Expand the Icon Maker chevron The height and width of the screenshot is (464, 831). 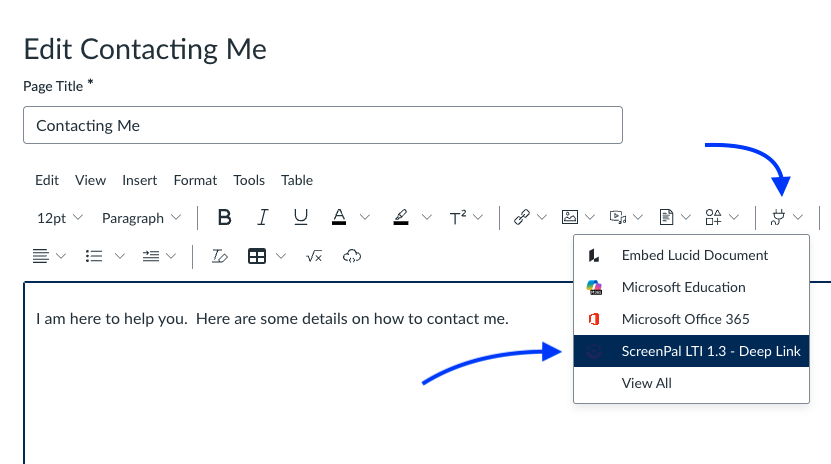pos(734,217)
